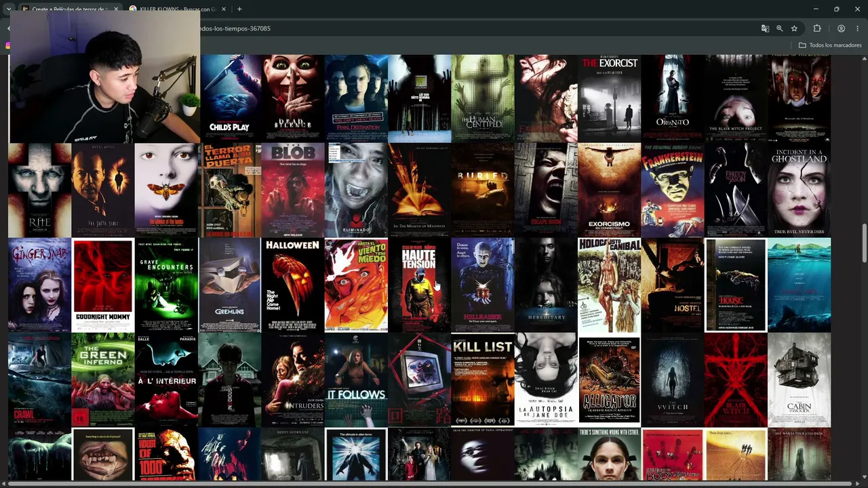Image resolution: width=868 pixels, height=488 pixels.
Task: Pick the Crawl poster
Action: point(39,380)
